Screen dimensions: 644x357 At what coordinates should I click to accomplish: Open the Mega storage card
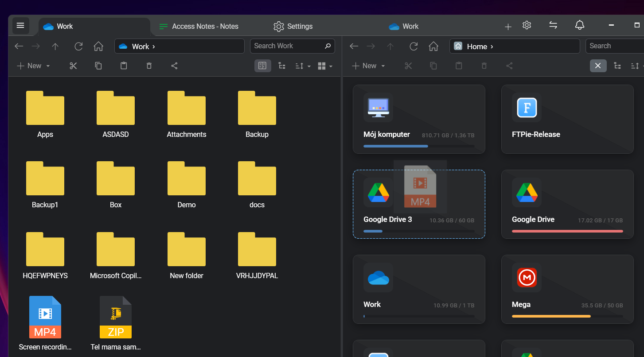coord(567,289)
